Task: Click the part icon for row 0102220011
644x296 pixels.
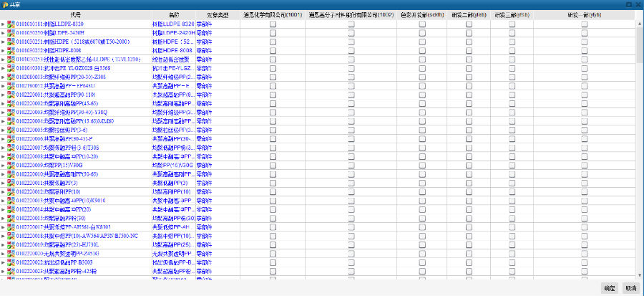Action: [11, 183]
